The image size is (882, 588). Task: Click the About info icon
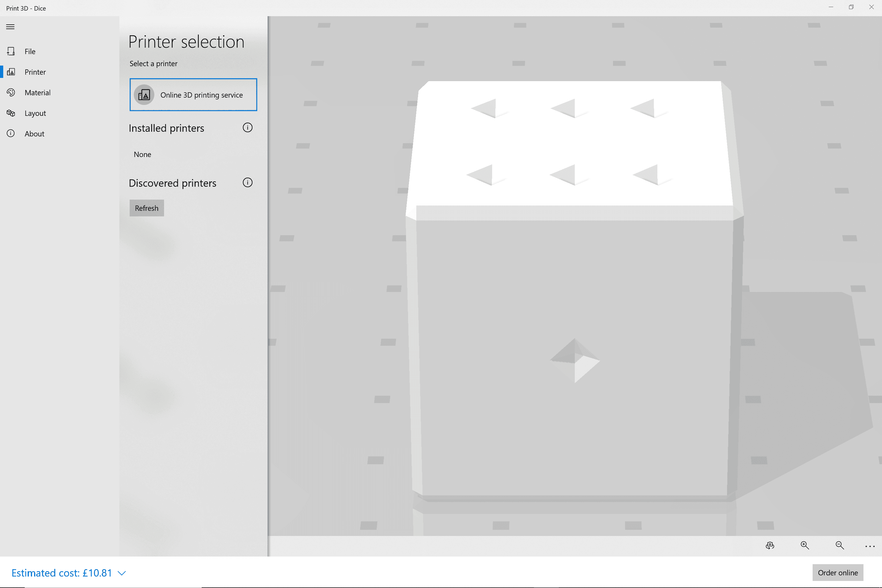point(11,133)
